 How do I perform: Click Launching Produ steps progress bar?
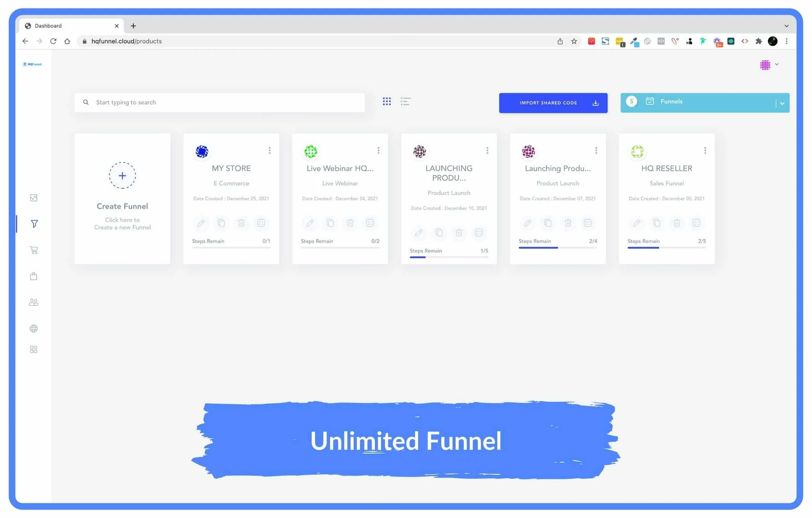pyautogui.click(x=557, y=248)
